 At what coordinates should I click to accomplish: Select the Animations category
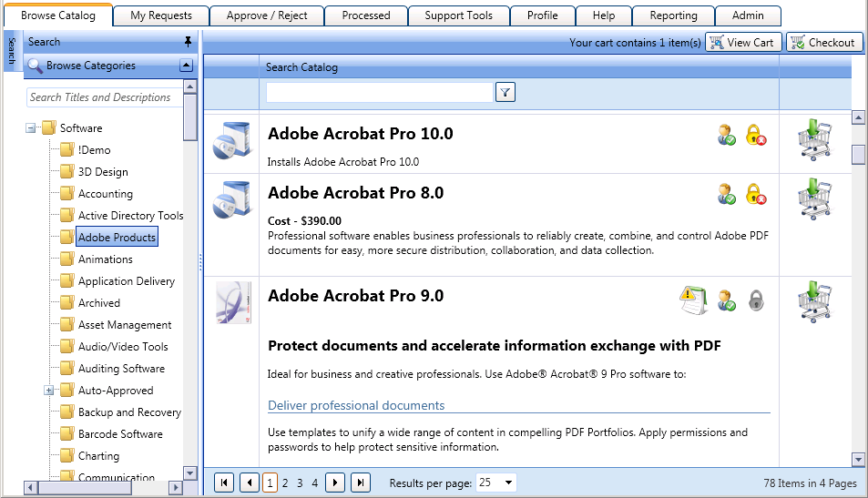[x=105, y=259]
